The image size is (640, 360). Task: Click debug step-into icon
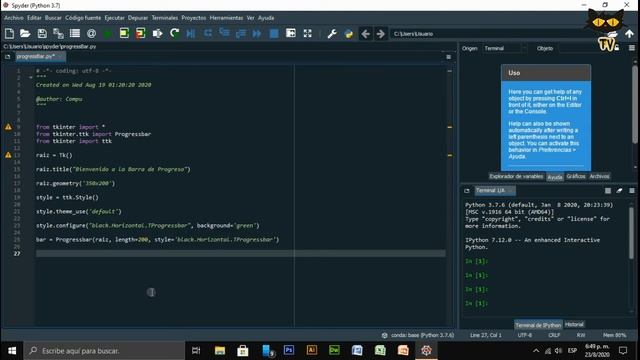click(x=224, y=33)
